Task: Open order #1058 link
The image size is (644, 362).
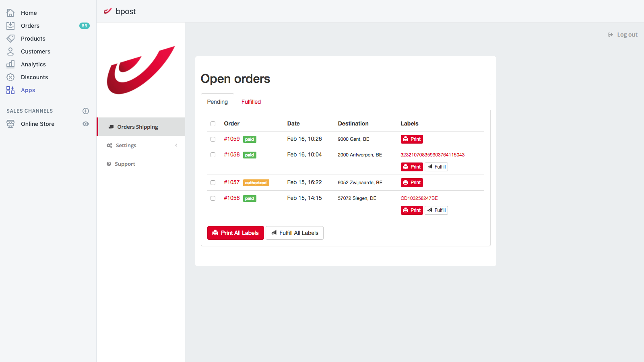Action: pyautogui.click(x=232, y=155)
